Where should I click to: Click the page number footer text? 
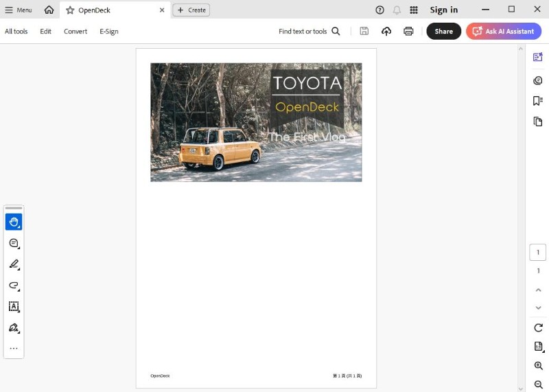[347, 376]
